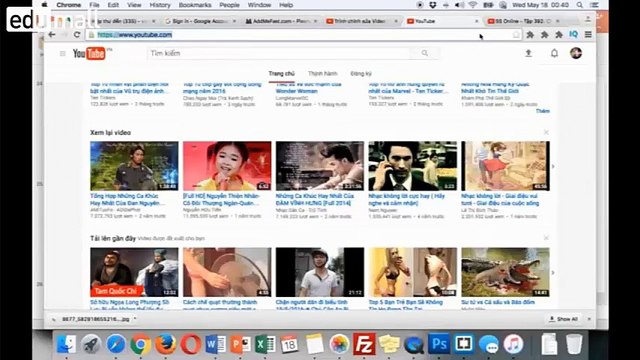Launch Safari from the Dock

pyautogui.click(x=116, y=344)
